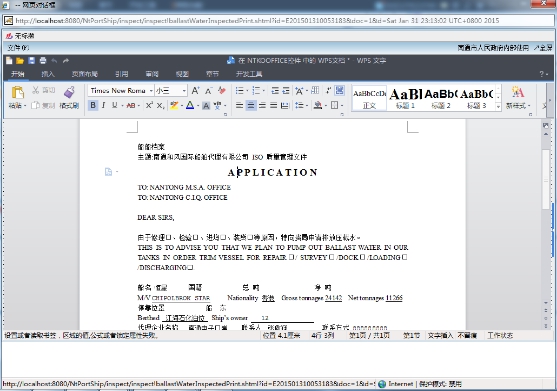The width and height of the screenshot is (557, 391).
Task: Click the New Style sparkle icon
Action: click(x=518, y=92)
